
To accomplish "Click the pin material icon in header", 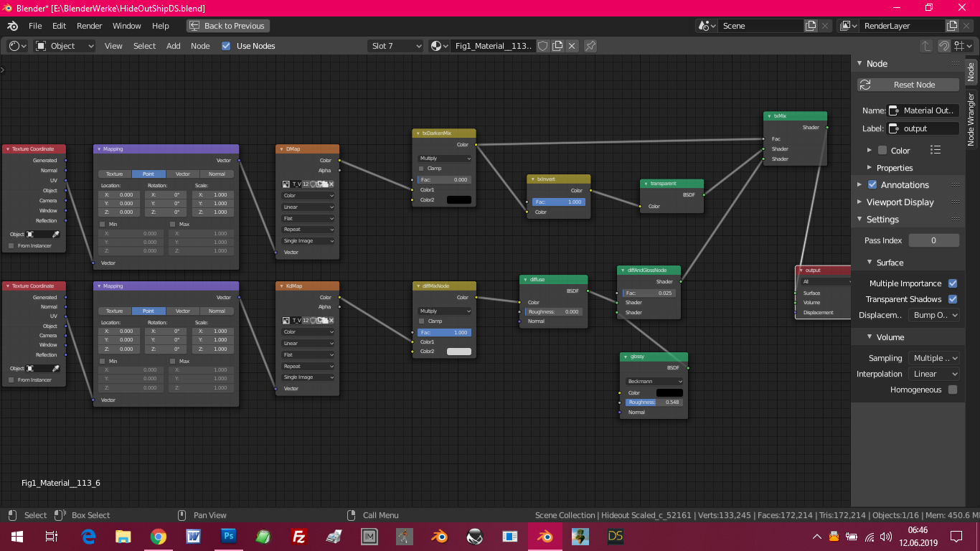I will click(x=590, y=46).
